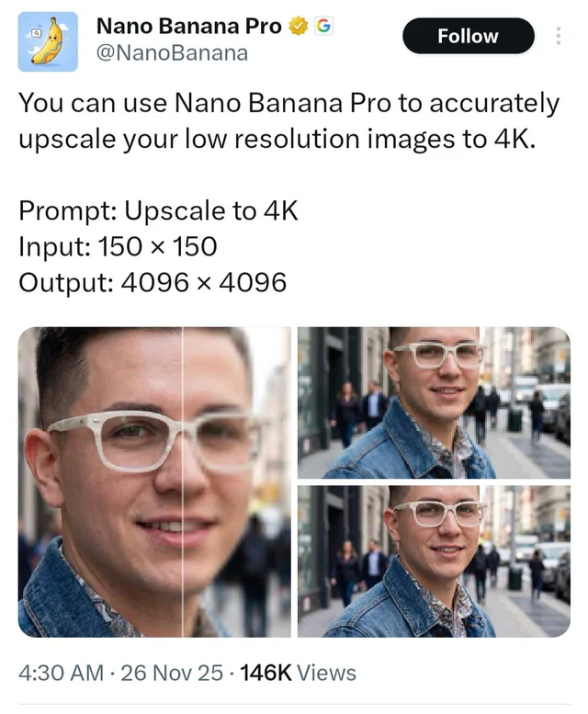Click the 4:30 AM timestamp
The width and height of the screenshot is (588, 714).
click(x=61, y=673)
